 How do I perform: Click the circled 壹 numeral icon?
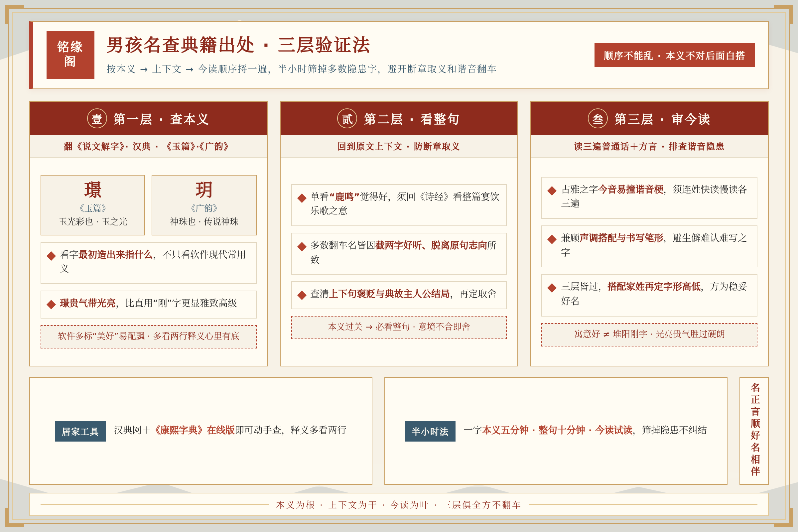click(97, 118)
